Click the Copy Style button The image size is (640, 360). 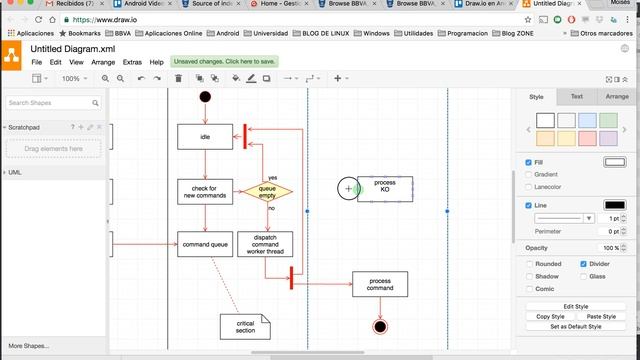(550, 317)
